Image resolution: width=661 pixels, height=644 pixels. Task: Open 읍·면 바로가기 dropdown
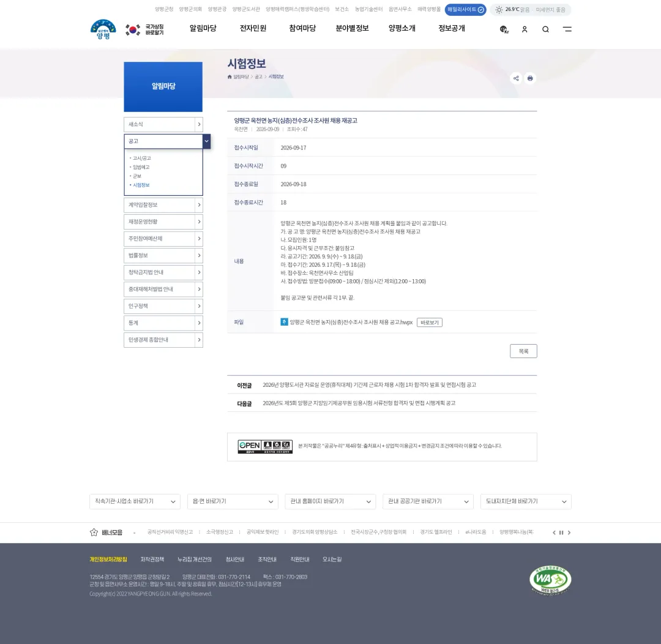[x=233, y=501]
